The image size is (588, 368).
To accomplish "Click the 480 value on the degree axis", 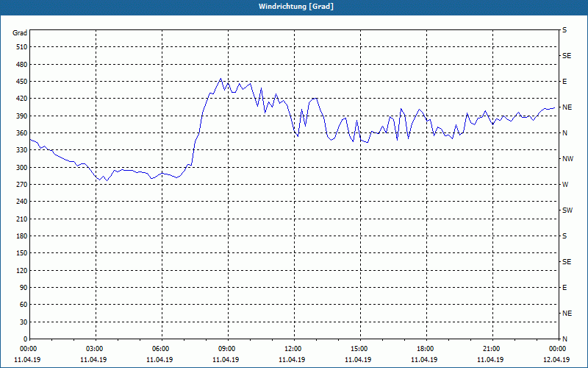I will 22,65.
